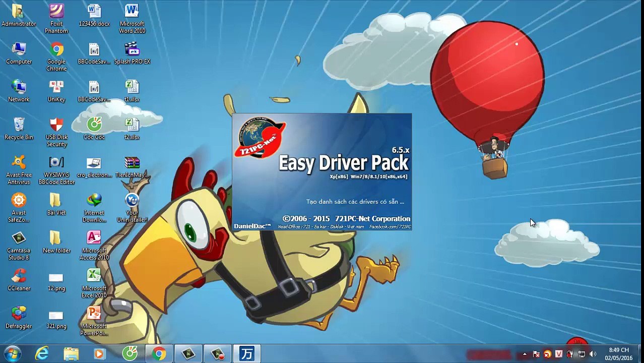Select the t2.xlsx spreadsheet file
The image size is (644, 363).
point(132,129)
